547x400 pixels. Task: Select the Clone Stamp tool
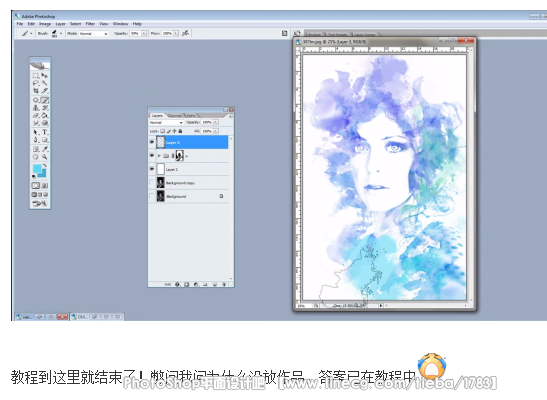pyautogui.click(x=36, y=108)
